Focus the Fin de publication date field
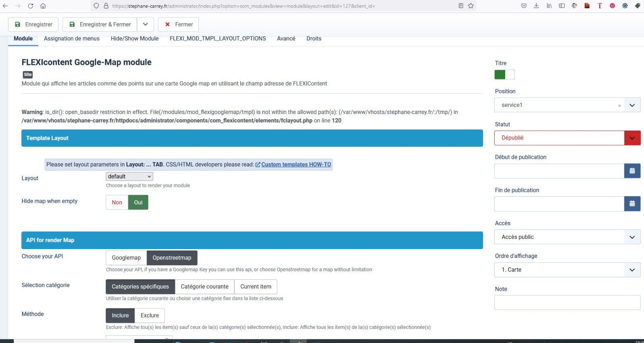 coord(559,204)
